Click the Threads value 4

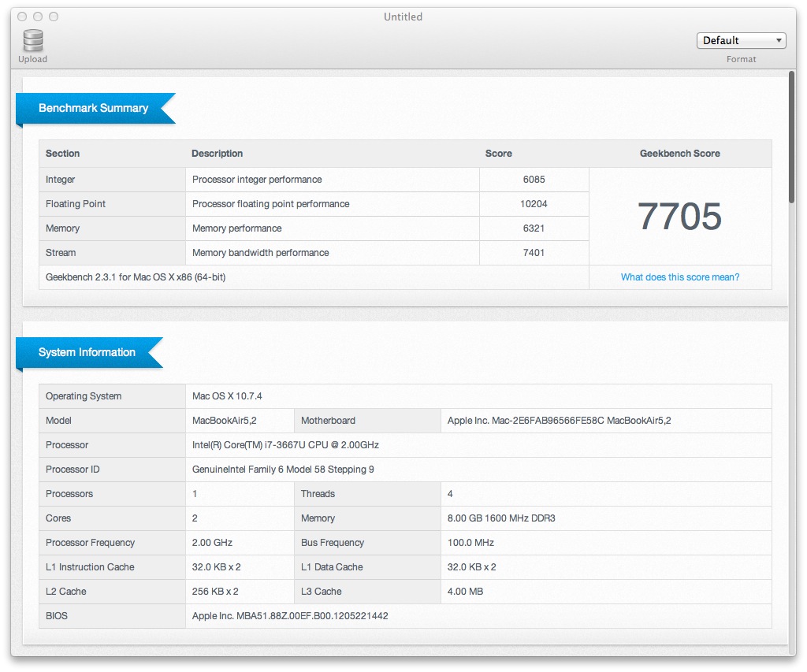click(450, 494)
